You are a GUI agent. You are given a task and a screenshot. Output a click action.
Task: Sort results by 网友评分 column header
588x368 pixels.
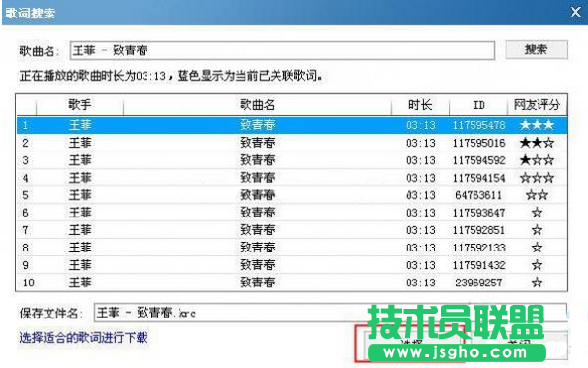(537, 105)
